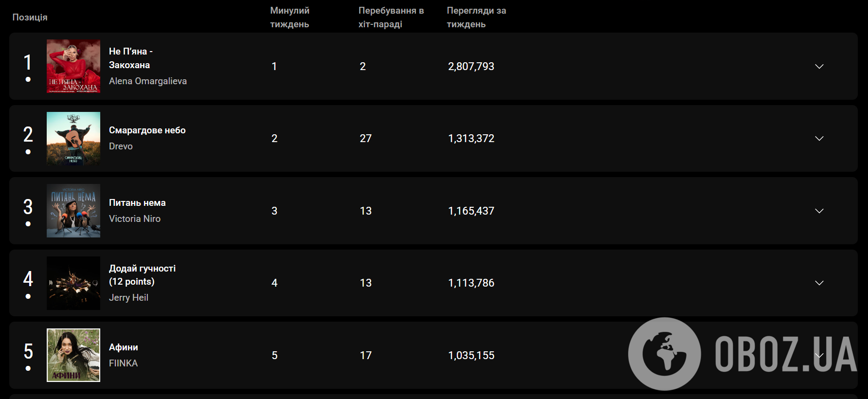The height and width of the screenshot is (399, 868).
Task: Expand the Смарагдове небо row chevron
Action: (819, 139)
